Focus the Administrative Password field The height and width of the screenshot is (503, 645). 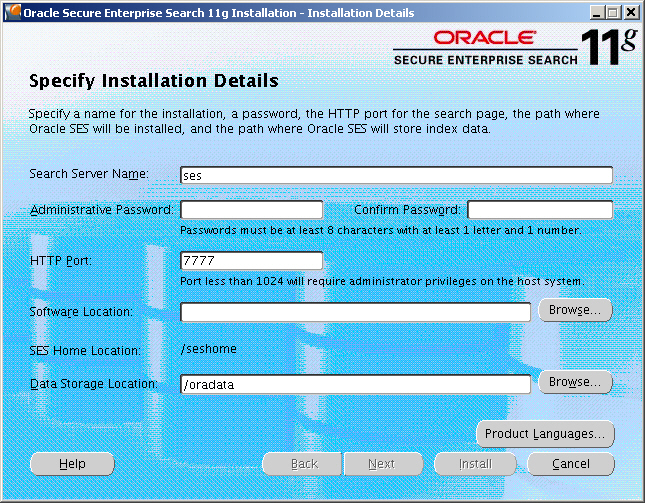[252, 210]
